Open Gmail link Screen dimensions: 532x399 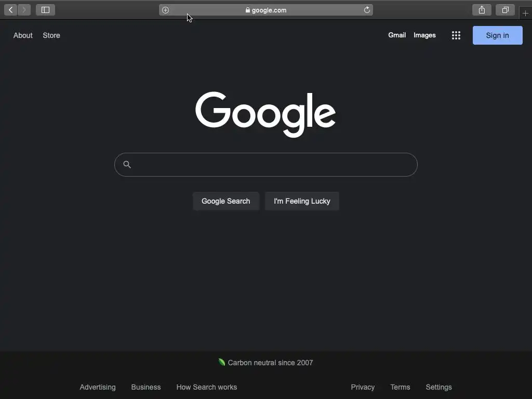397,35
